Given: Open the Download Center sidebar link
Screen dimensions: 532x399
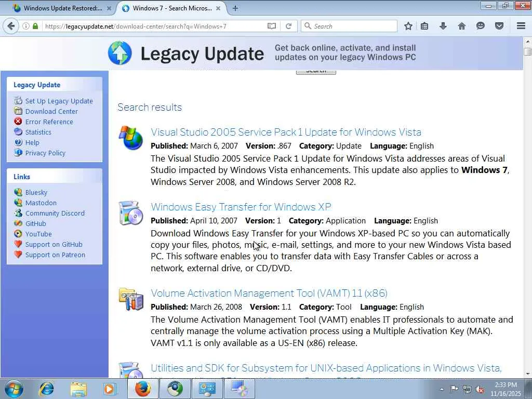Looking at the screenshot, I should pos(51,111).
